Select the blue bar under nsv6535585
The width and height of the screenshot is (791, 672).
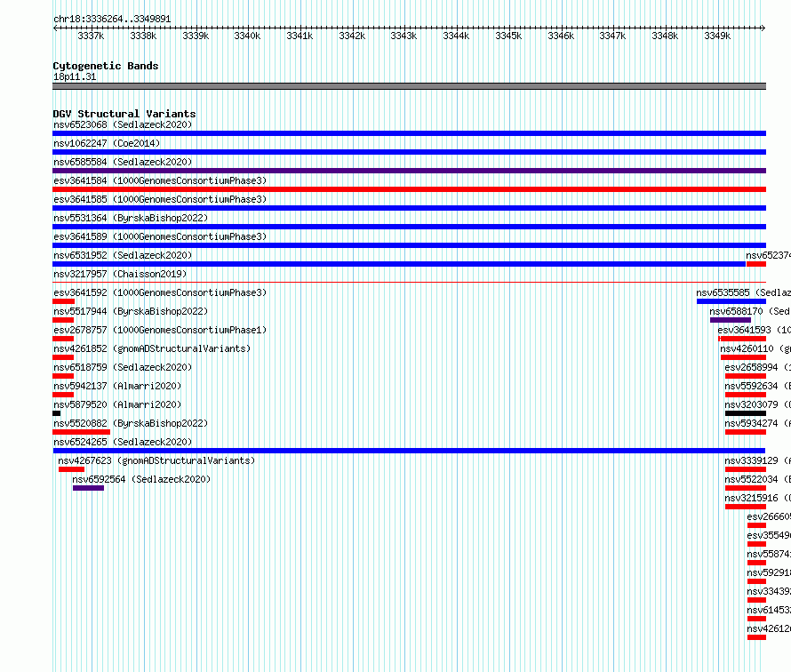pyautogui.click(x=731, y=301)
